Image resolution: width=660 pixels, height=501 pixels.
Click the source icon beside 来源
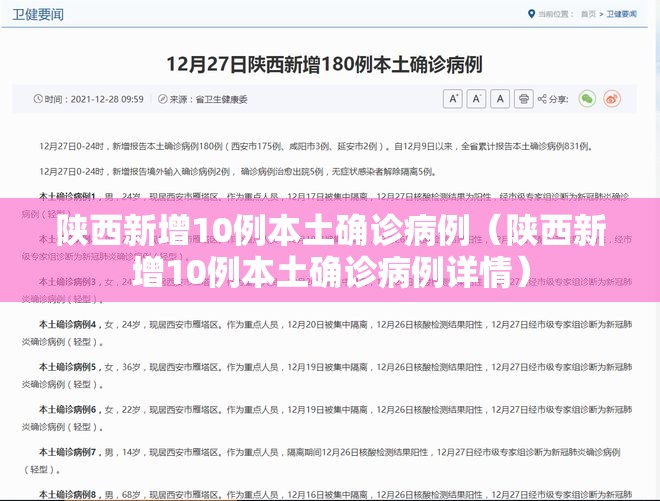(162, 99)
